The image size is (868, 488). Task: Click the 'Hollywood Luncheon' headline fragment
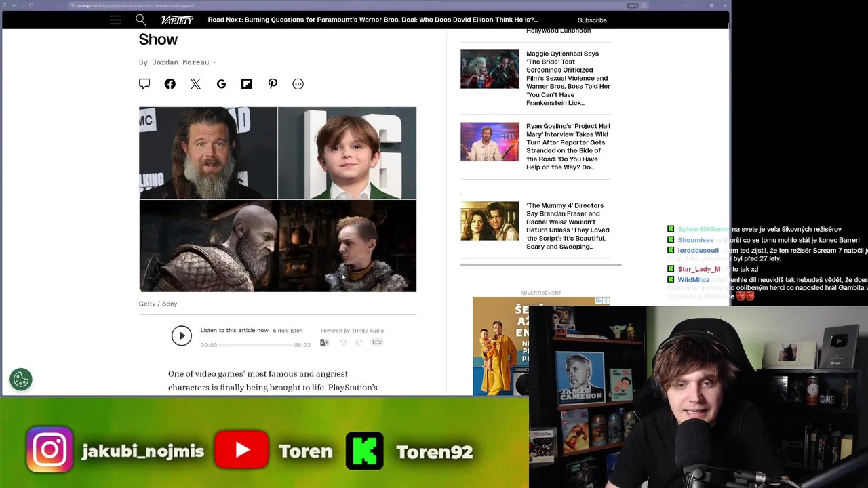click(x=558, y=30)
